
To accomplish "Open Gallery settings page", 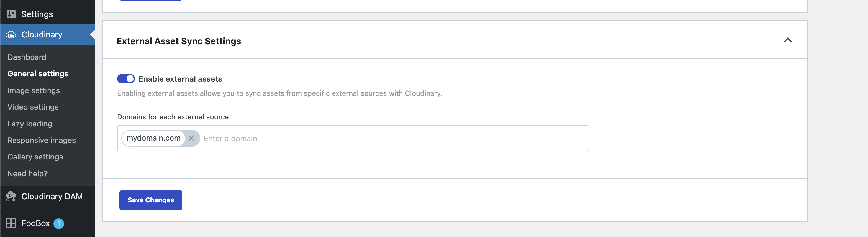I will pyautogui.click(x=35, y=157).
